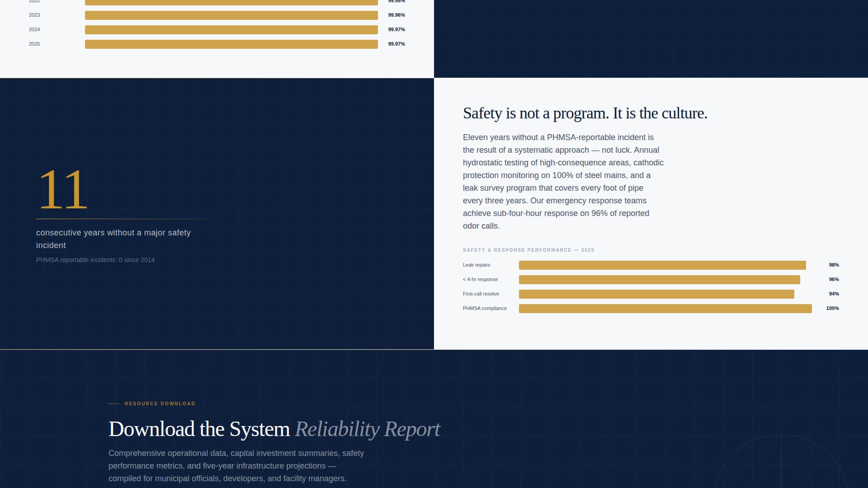Screen dimensions: 868x488
Task: Click the 'First-call resolve' label
Action: coord(481,294)
